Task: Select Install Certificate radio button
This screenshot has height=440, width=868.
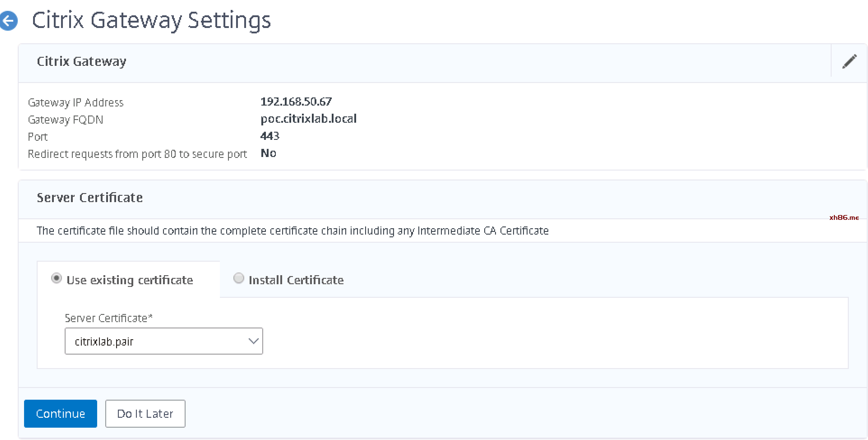Action: [239, 278]
